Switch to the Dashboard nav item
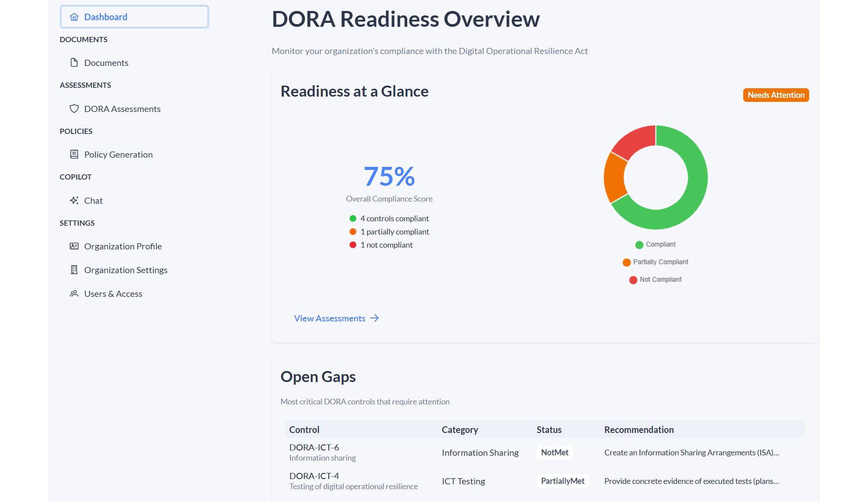The width and height of the screenshot is (868, 501). pyautogui.click(x=105, y=17)
